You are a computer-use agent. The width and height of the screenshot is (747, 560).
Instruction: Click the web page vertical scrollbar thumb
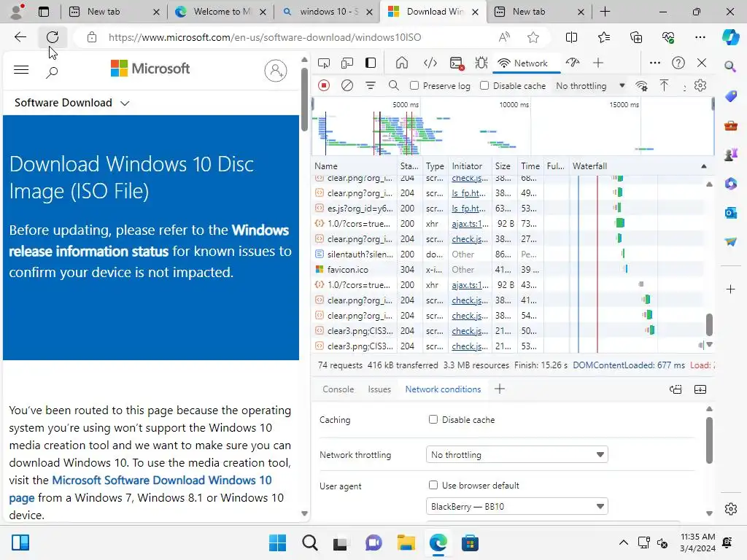point(304,100)
